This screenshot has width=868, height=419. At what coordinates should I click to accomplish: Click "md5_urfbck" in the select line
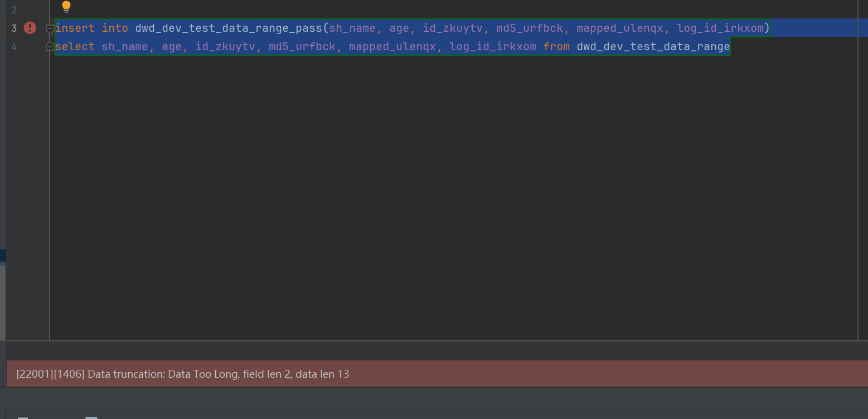pyautogui.click(x=302, y=46)
